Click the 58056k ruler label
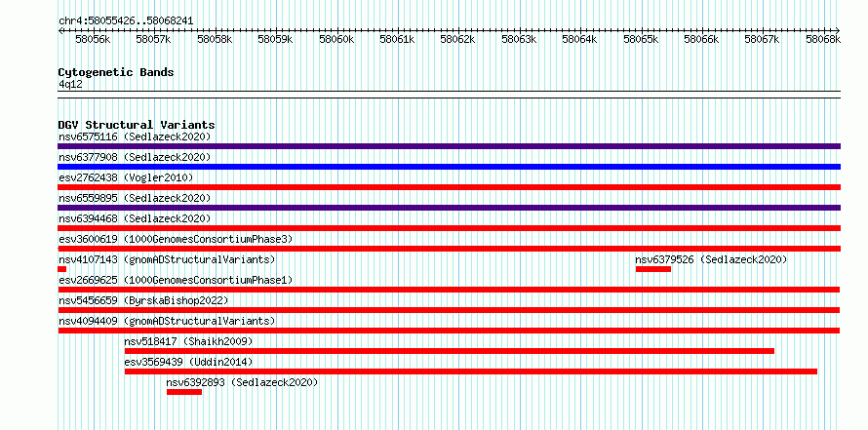Image resolution: width=868 pixels, height=430 pixels. (x=93, y=39)
